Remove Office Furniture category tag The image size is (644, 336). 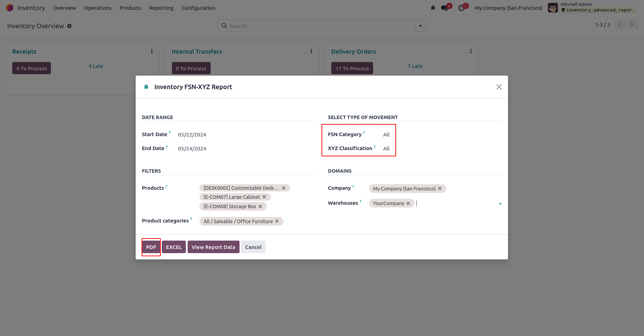(277, 221)
